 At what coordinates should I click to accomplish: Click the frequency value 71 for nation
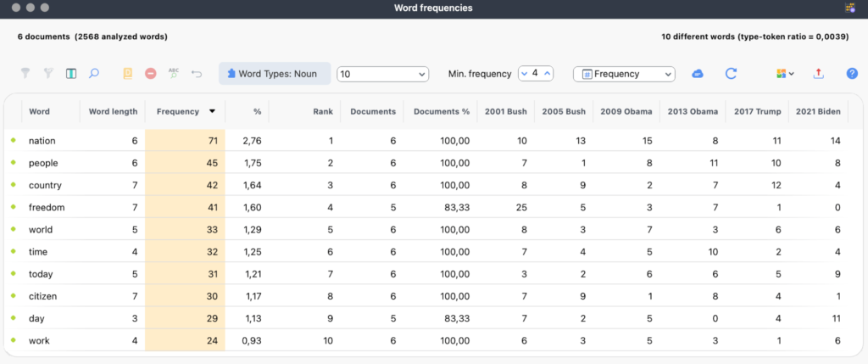click(x=213, y=141)
